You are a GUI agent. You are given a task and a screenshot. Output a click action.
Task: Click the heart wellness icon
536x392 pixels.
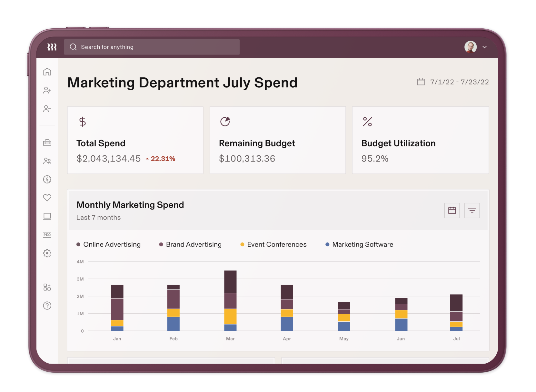point(47,198)
